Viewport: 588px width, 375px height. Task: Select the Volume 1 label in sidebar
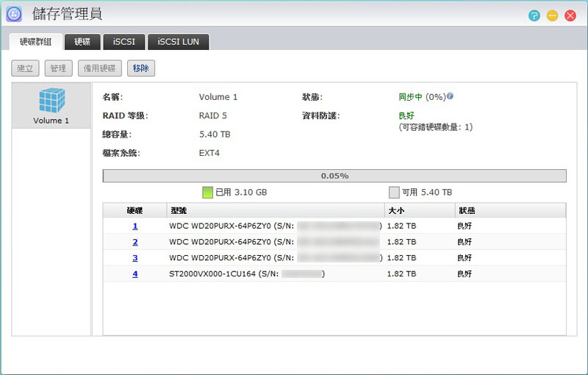pyautogui.click(x=51, y=121)
